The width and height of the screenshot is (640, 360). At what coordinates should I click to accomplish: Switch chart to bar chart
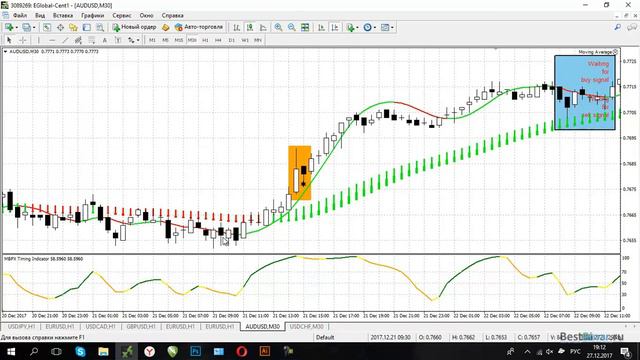point(237,27)
